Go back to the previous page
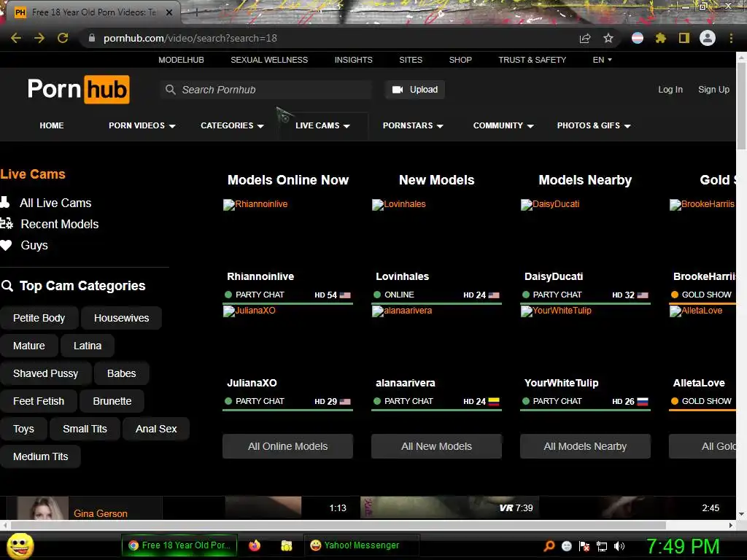The height and width of the screenshot is (560, 747). coord(16,38)
